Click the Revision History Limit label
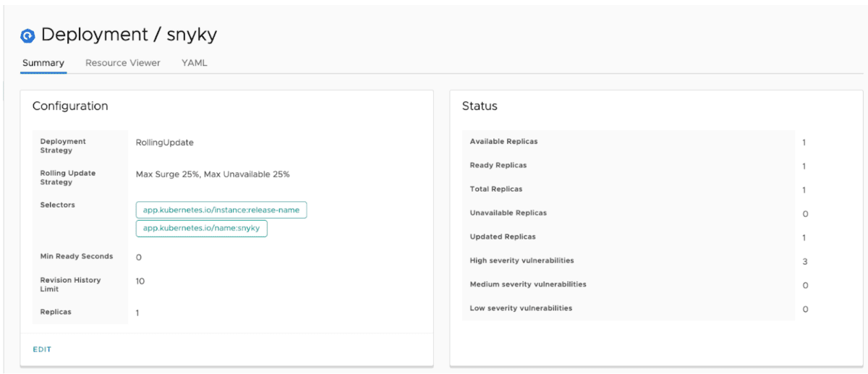Viewport: 868px width, 374px height. (71, 284)
